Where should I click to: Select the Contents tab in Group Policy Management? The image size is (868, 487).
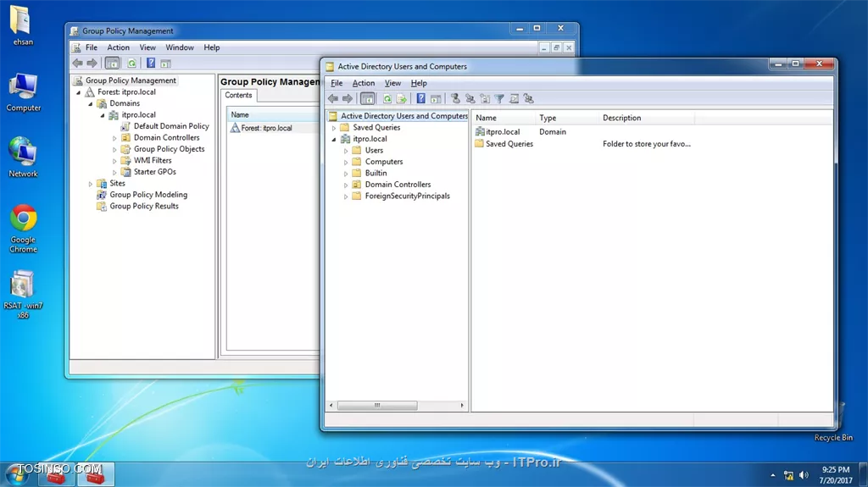[238, 95]
